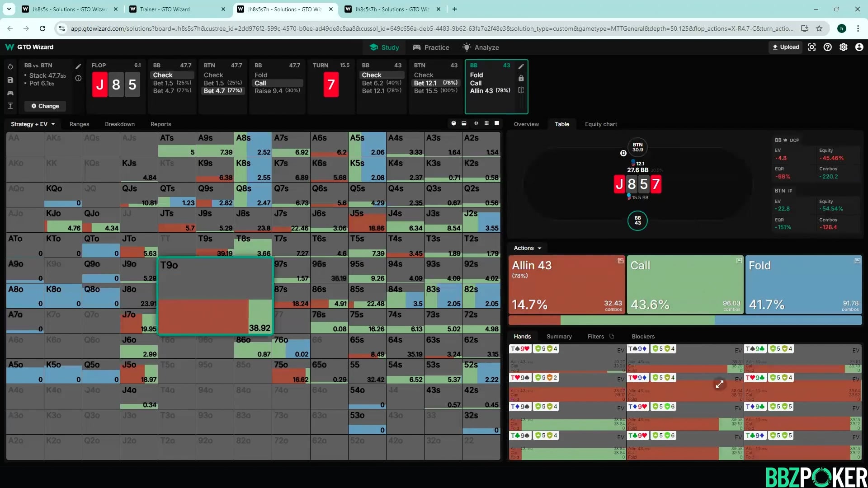The width and height of the screenshot is (868, 488).
Task: Click the Change button
Action: point(45,106)
